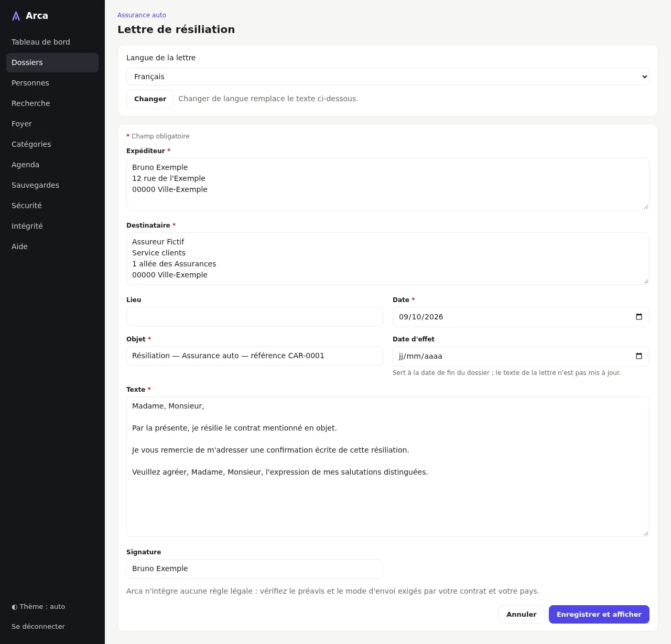
Task: Grab the Destinataire area resize handle
Action: click(646, 281)
